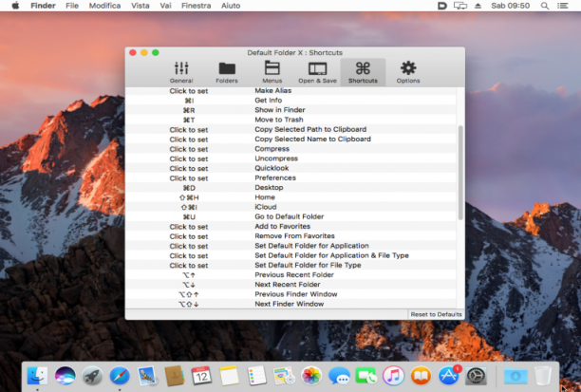Open the Vai menu

tap(165, 6)
